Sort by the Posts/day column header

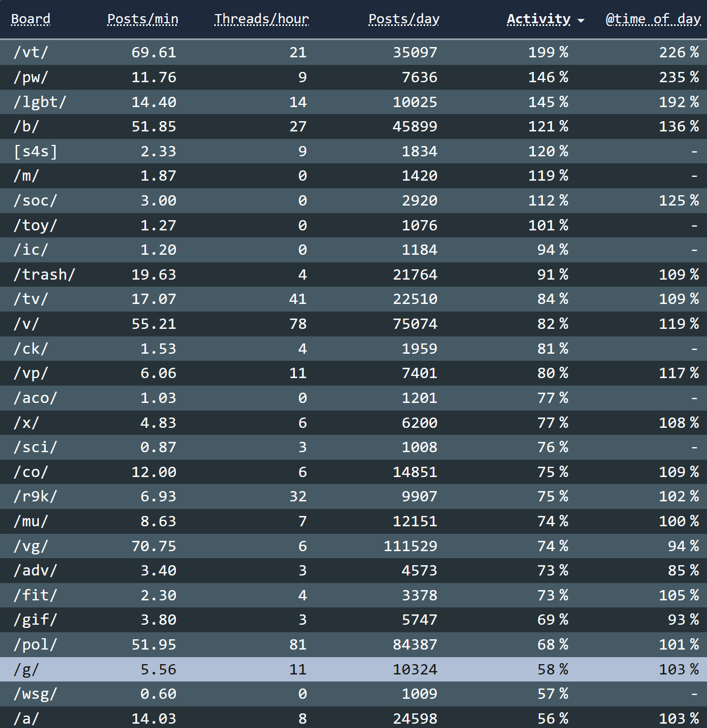pos(404,19)
